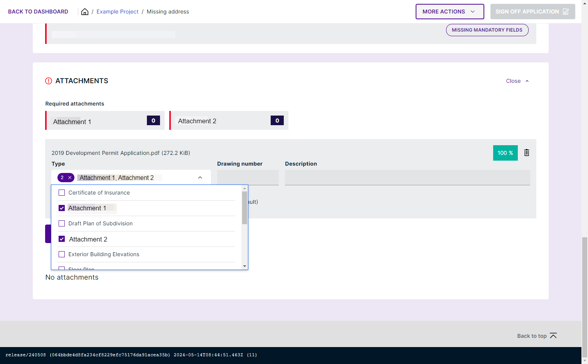588x364 pixels.
Task: Click the Attachments warning icon
Action: click(49, 81)
